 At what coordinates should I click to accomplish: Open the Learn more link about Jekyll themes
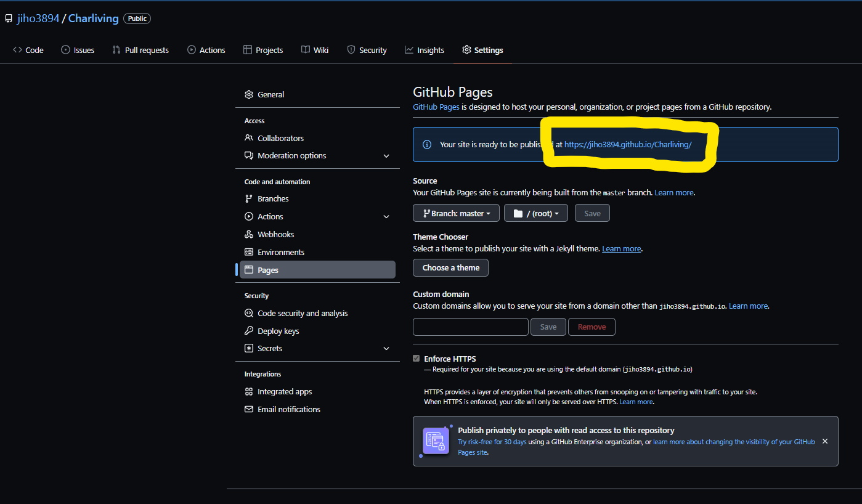[622, 249]
